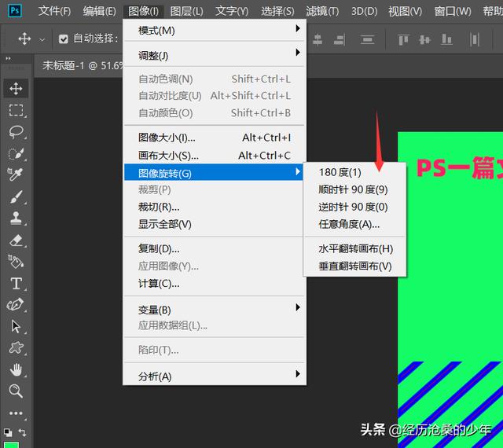Choose 显示全部(V) menu item
Screen dimensions: 503x448
pyautogui.click(x=214, y=224)
